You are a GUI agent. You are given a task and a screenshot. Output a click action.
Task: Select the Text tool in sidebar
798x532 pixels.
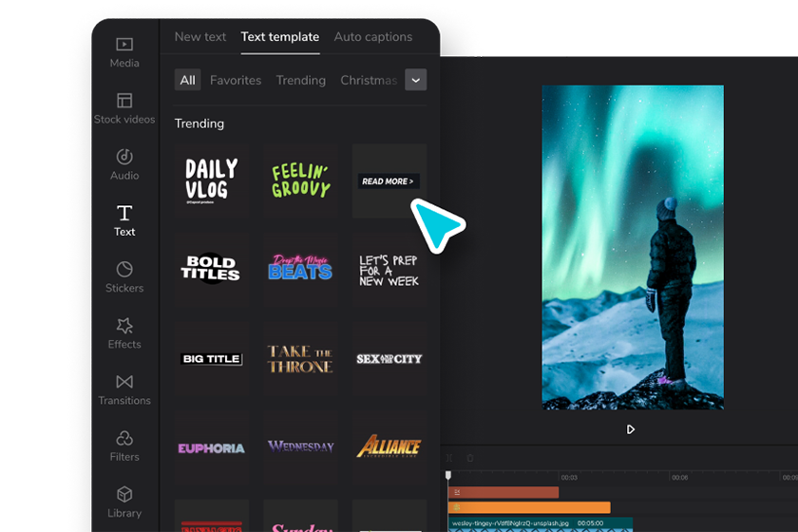click(x=124, y=221)
